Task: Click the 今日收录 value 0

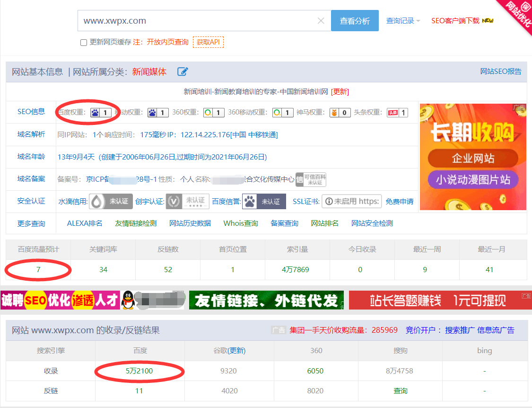Action: (x=360, y=270)
